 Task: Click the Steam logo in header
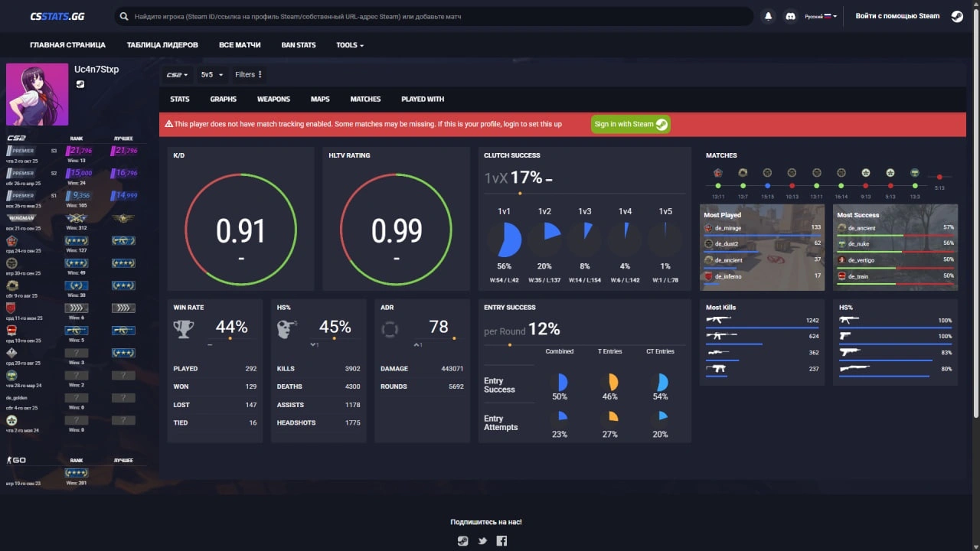click(957, 16)
